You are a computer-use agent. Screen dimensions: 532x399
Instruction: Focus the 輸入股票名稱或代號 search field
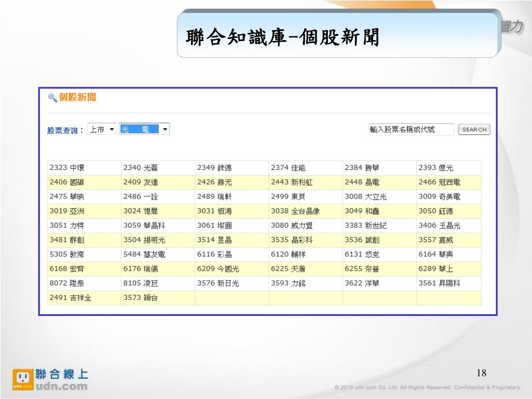[x=411, y=129]
